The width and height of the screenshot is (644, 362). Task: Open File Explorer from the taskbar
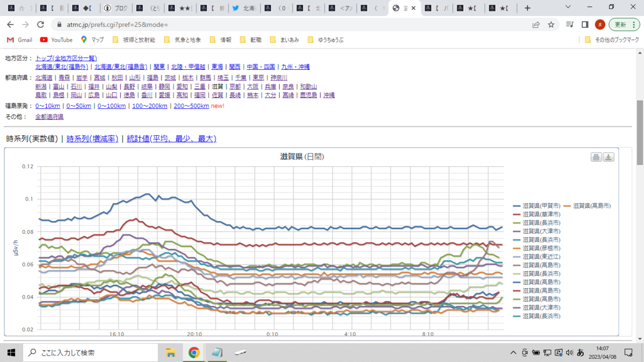click(171, 352)
